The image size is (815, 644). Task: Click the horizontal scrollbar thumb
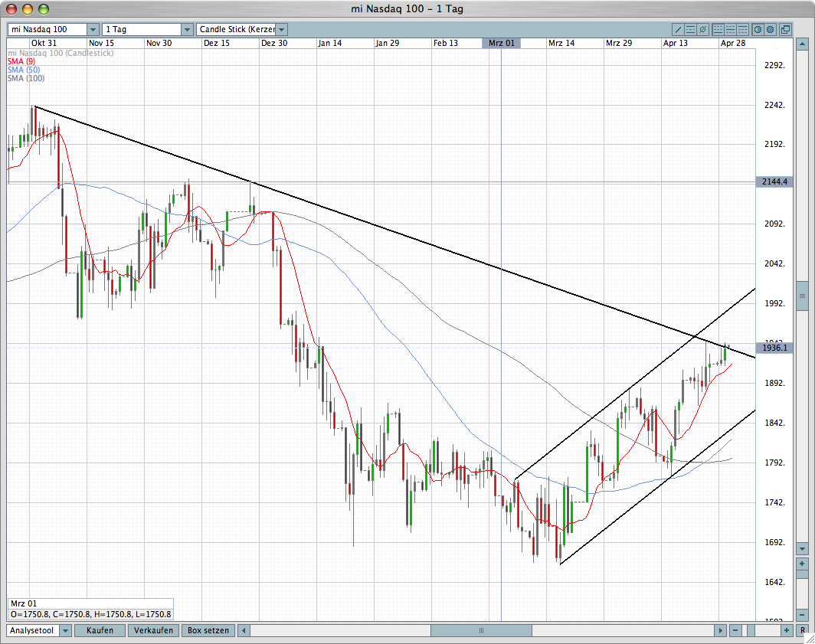[481, 630]
